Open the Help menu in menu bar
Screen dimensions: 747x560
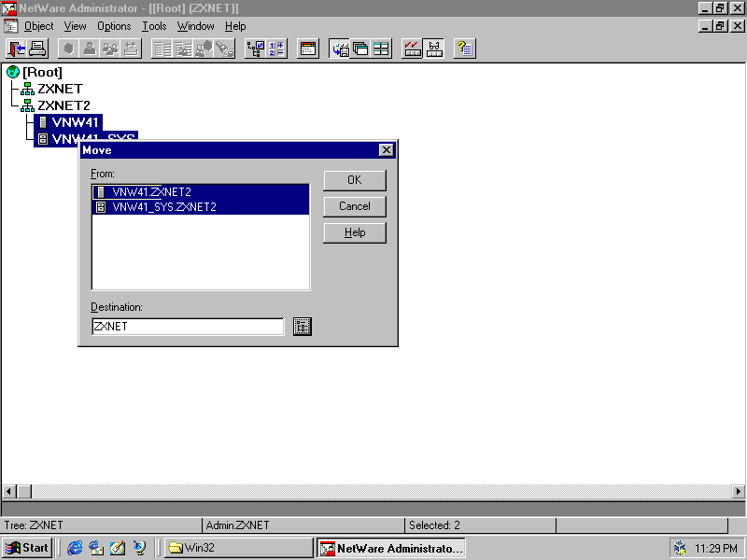[x=235, y=26]
